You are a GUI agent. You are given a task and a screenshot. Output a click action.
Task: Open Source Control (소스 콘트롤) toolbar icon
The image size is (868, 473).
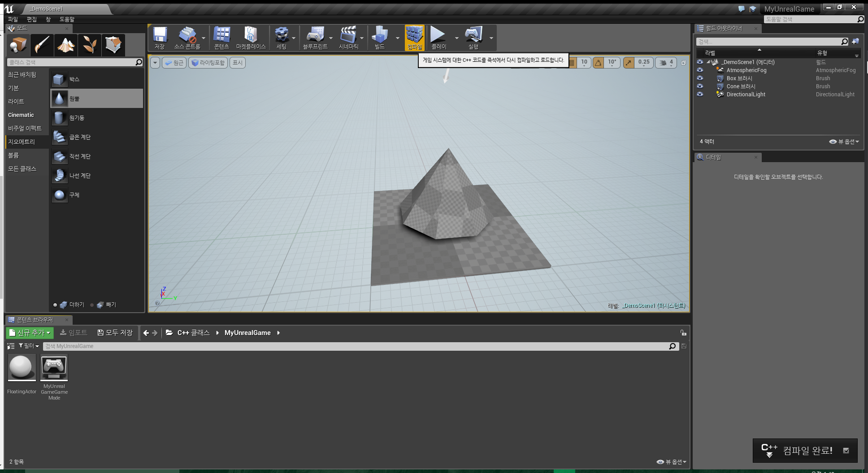[187, 38]
